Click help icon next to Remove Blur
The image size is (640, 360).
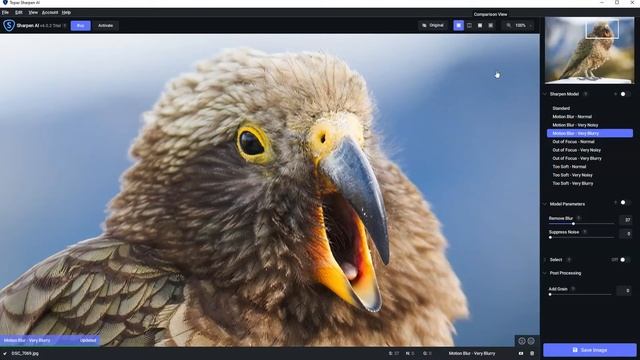pyautogui.click(x=579, y=218)
